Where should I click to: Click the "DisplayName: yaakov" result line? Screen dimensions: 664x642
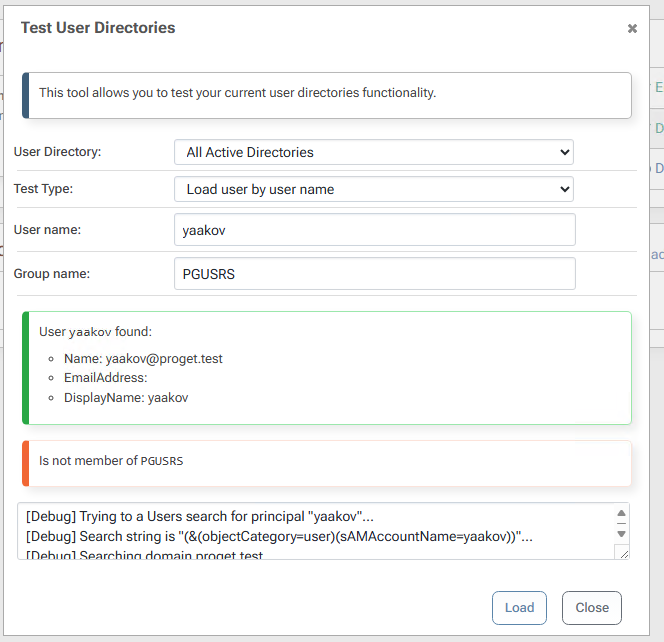click(126, 397)
